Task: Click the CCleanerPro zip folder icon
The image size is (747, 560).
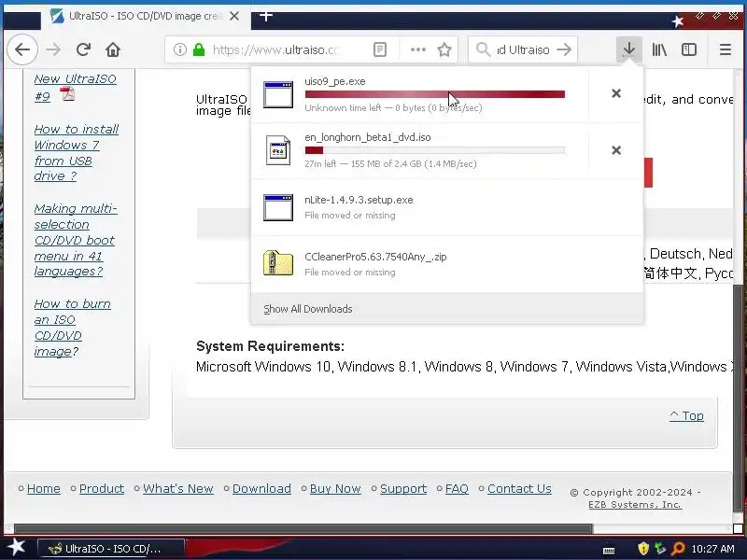Action: pos(278,263)
